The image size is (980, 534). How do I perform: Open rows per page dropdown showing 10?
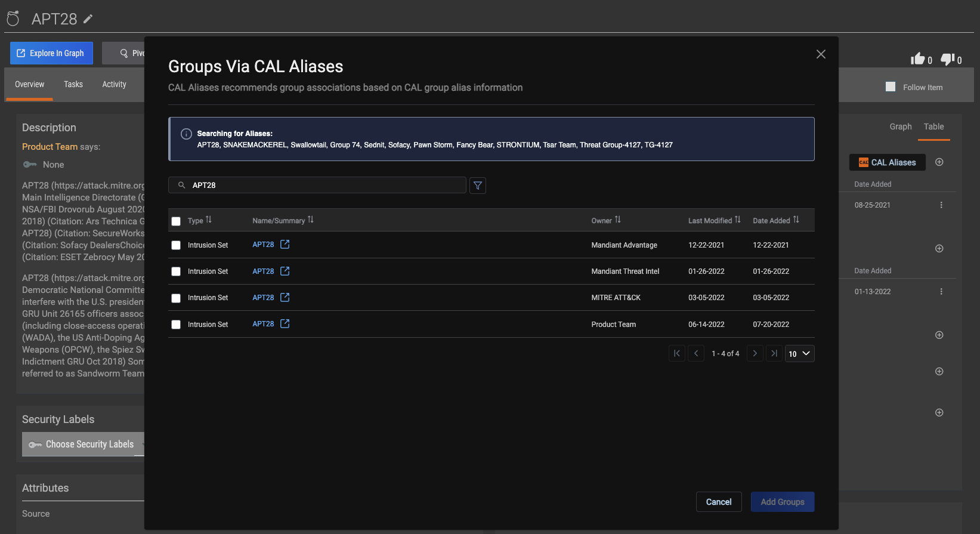(x=800, y=353)
